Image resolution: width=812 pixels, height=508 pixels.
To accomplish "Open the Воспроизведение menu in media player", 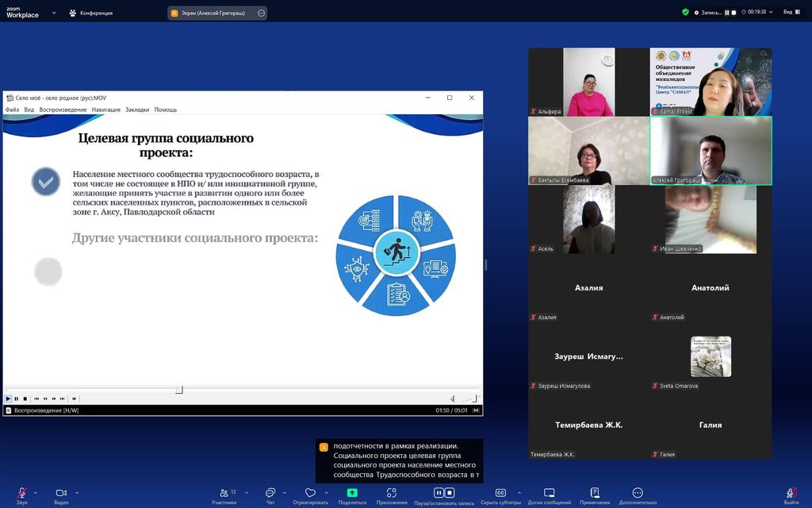I will (63, 110).
